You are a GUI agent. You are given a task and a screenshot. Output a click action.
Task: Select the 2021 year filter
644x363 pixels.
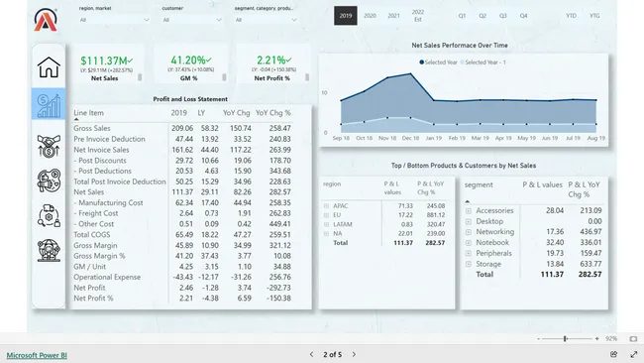(393, 16)
